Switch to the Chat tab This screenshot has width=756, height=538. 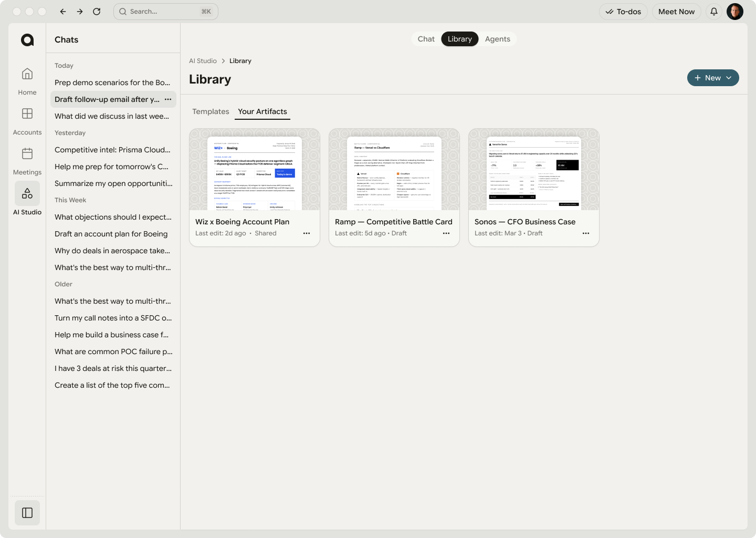[x=426, y=39]
